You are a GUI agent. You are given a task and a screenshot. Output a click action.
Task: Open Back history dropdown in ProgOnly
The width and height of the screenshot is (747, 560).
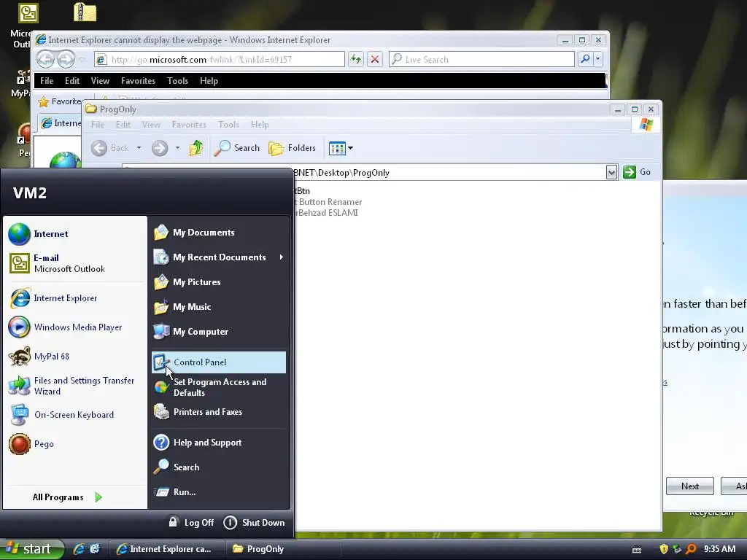point(139,148)
